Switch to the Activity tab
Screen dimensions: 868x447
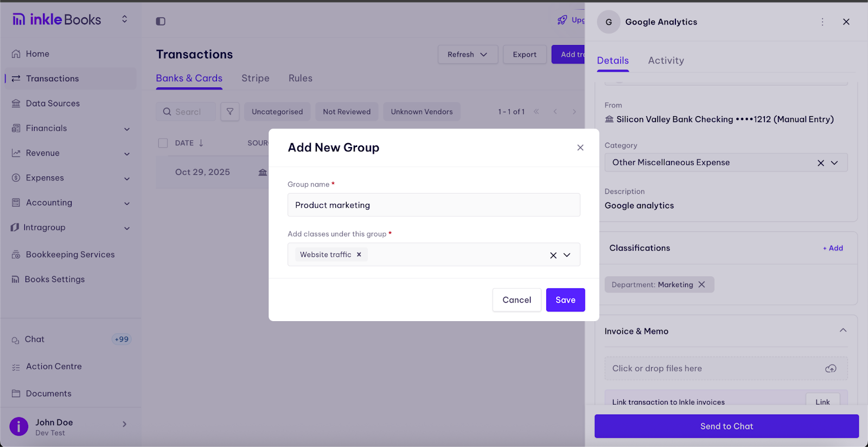tap(666, 61)
